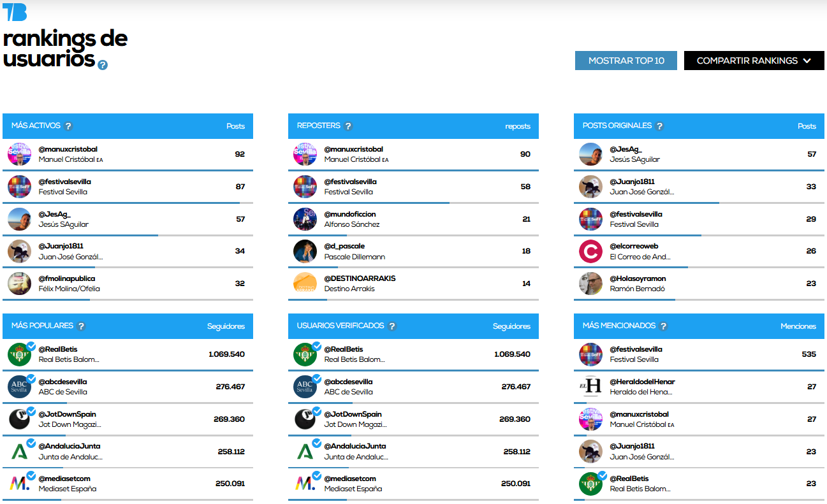Select @JotDownSpain in Más Populares
The image size is (827, 504).
(67, 414)
